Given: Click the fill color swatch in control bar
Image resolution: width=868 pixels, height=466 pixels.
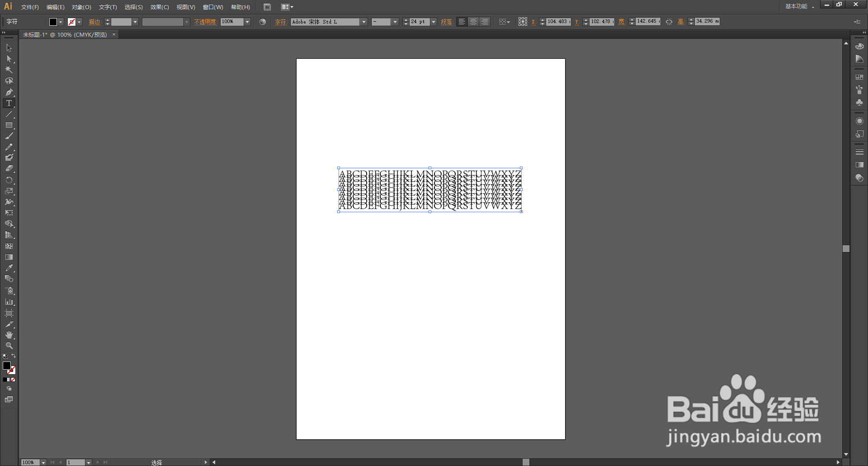Looking at the screenshot, I should (x=53, y=22).
